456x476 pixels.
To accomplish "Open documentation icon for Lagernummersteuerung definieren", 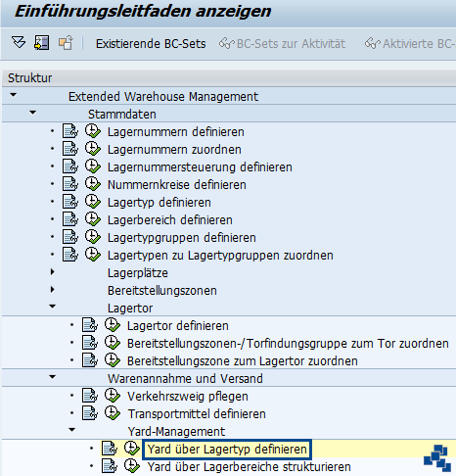I will pyautogui.click(x=70, y=167).
